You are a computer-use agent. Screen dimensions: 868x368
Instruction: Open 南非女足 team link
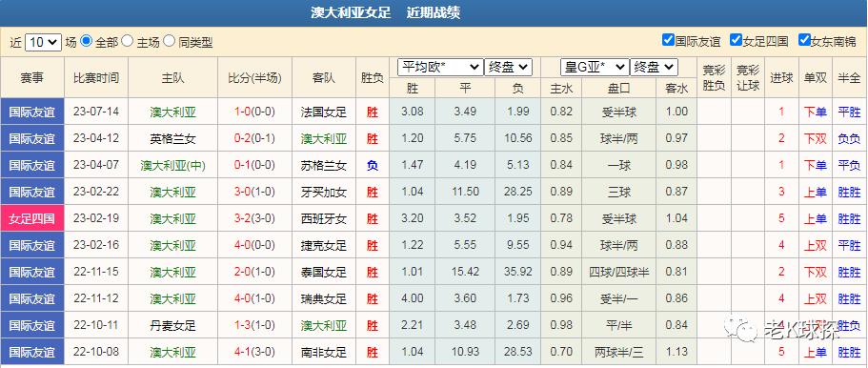(x=324, y=352)
